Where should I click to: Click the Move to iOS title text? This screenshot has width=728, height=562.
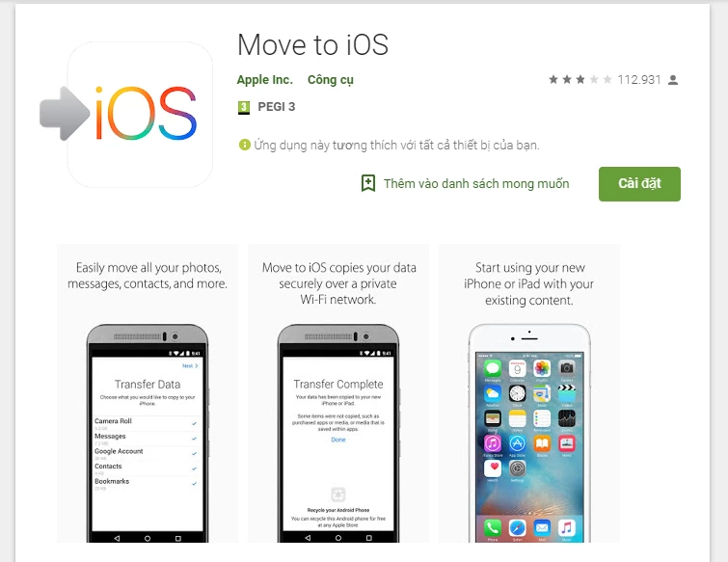[x=313, y=45]
